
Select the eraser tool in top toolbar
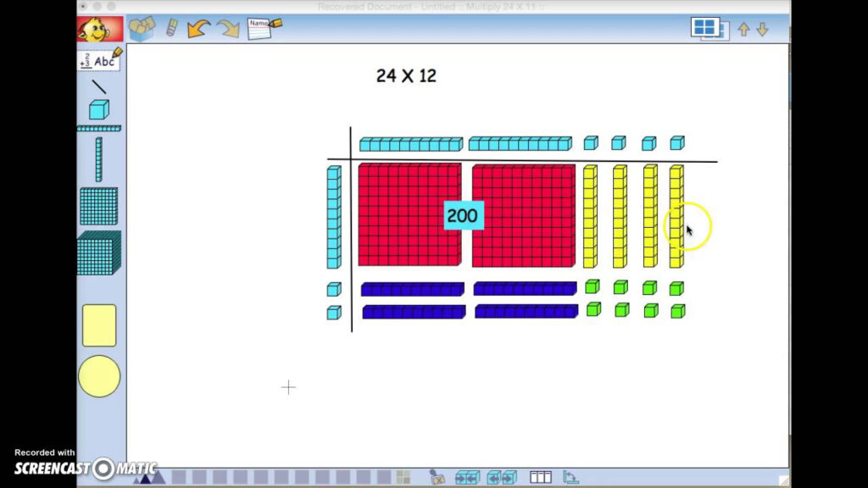171,29
